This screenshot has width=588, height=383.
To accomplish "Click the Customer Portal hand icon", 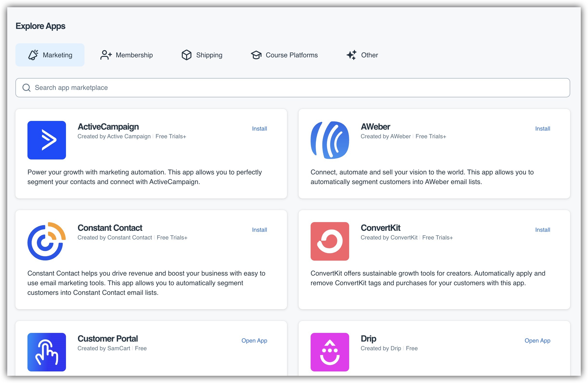I will (x=46, y=352).
